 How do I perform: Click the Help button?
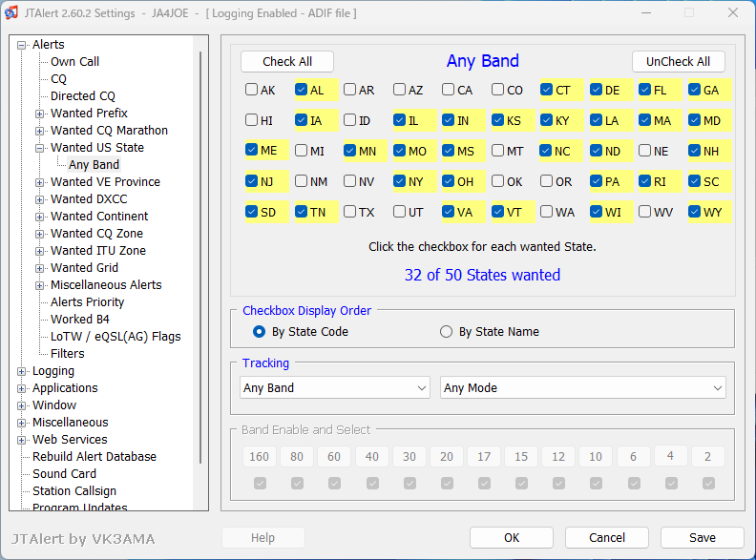click(x=262, y=537)
